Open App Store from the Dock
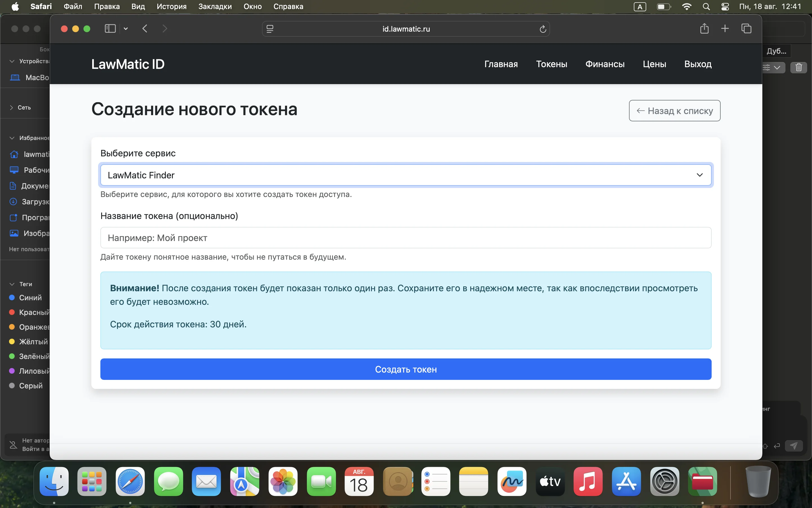 (626, 481)
